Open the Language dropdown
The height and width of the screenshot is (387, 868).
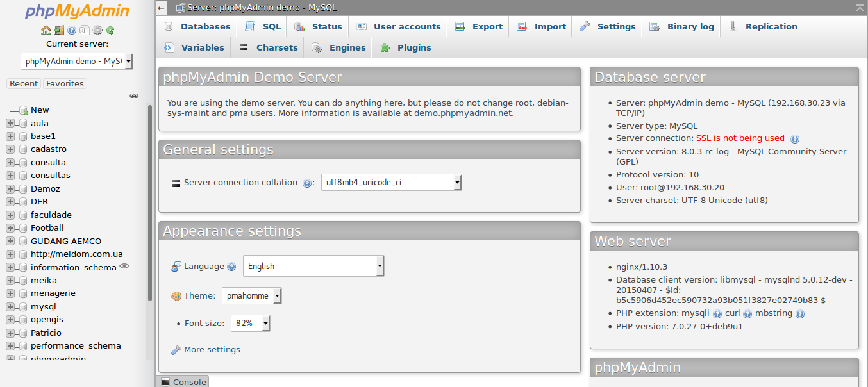coord(313,266)
